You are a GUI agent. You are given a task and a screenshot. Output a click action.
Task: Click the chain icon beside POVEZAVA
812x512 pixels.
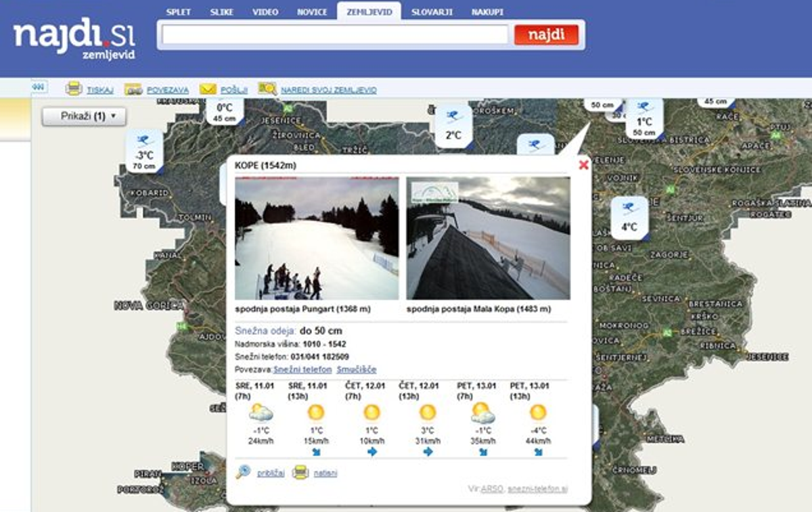(133, 89)
